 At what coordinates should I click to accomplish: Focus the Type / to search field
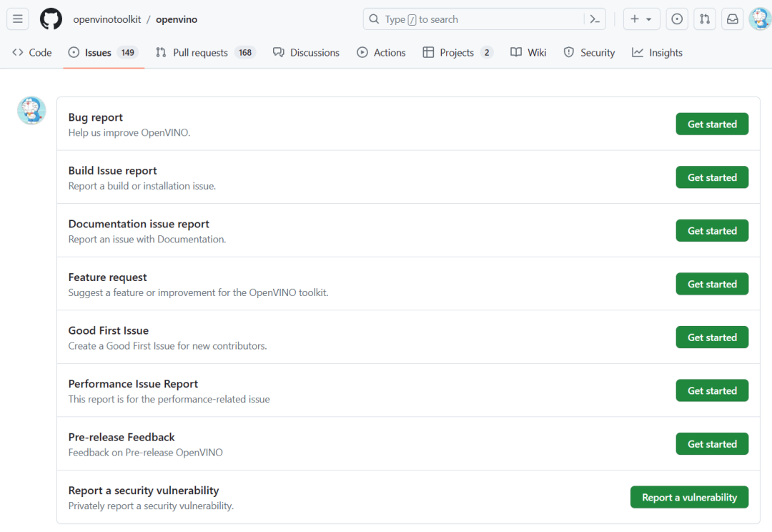coord(485,19)
